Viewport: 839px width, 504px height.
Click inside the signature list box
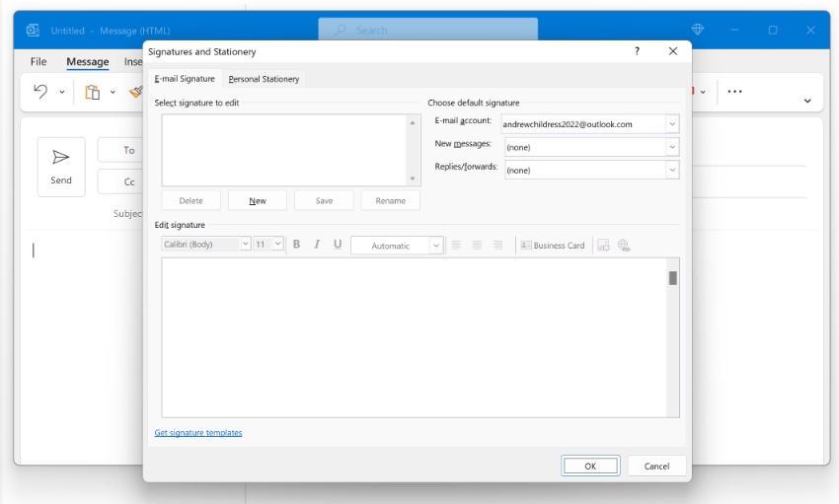point(285,150)
